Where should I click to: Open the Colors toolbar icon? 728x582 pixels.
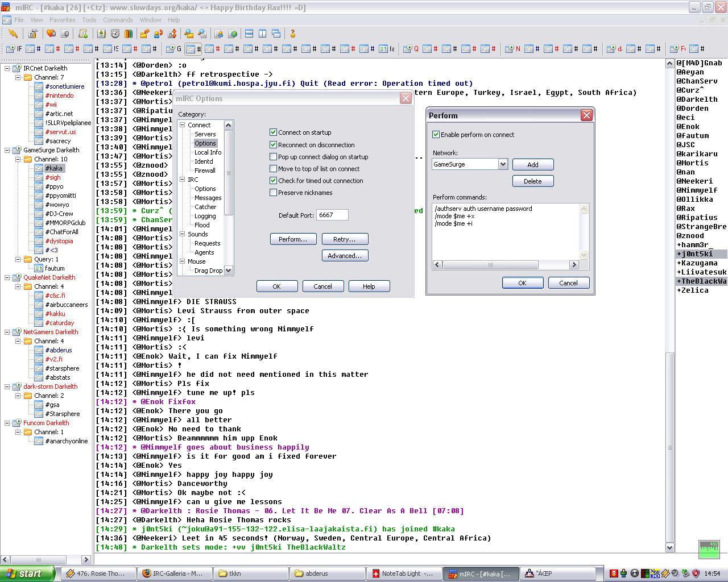129,34
